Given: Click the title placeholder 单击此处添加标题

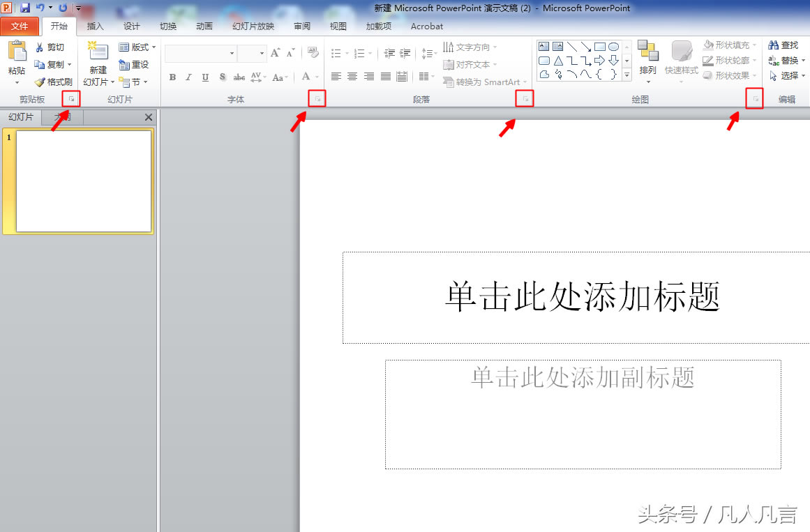Looking at the screenshot, I should 582,298.
